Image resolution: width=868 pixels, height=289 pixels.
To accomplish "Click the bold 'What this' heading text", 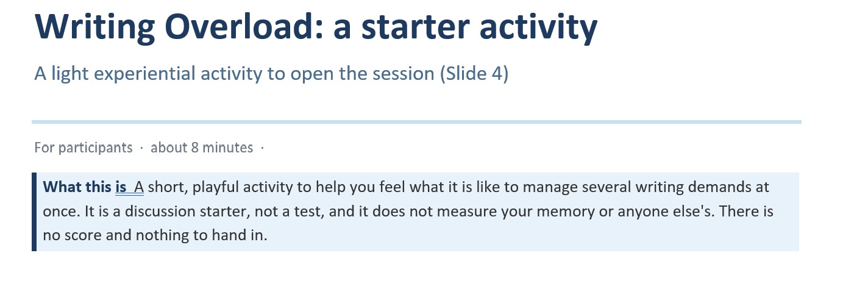I will point(77,187).
